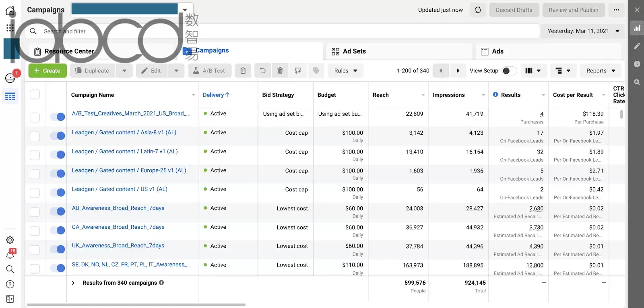Click the inspect magnifier icon on right sidebar

(x=637, y=82)
